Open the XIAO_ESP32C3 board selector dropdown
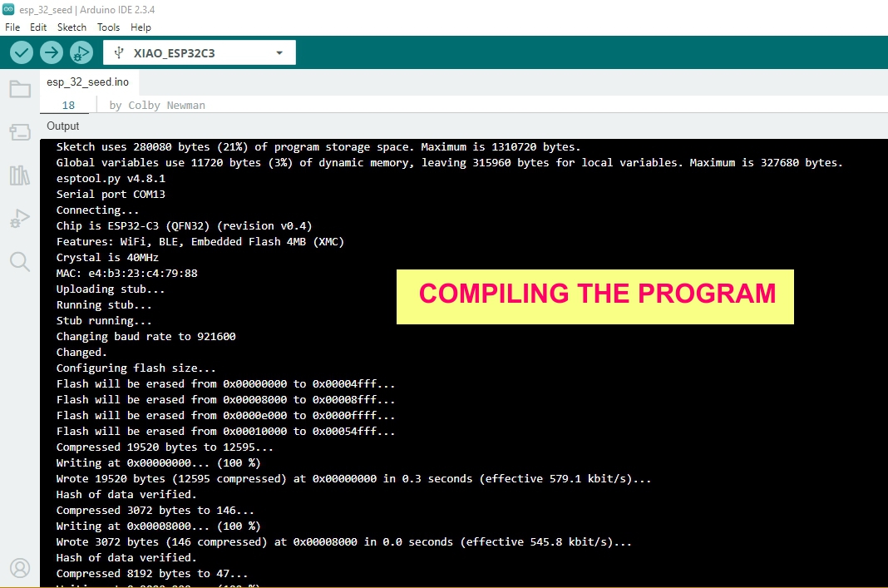Screen dimensions: 888x588 pyautogui.click(x=200, y=52)
